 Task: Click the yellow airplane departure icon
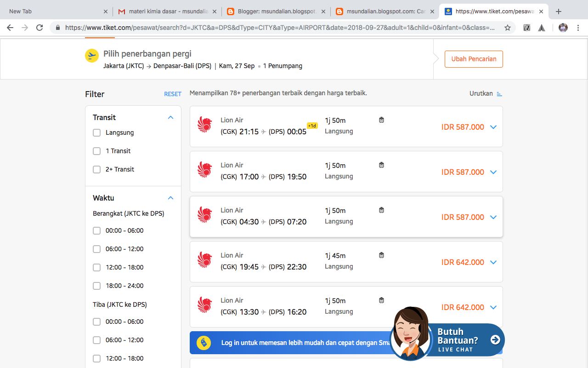coord(92,56)
